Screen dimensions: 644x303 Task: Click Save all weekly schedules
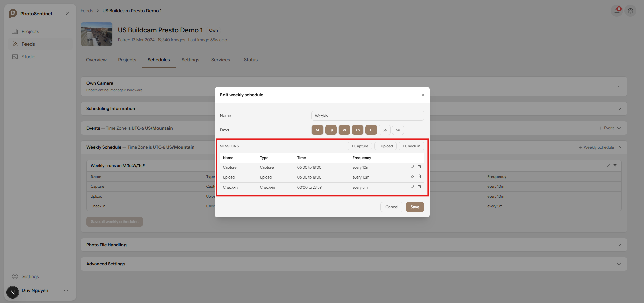pyautogui.click(x=114, y=222)
